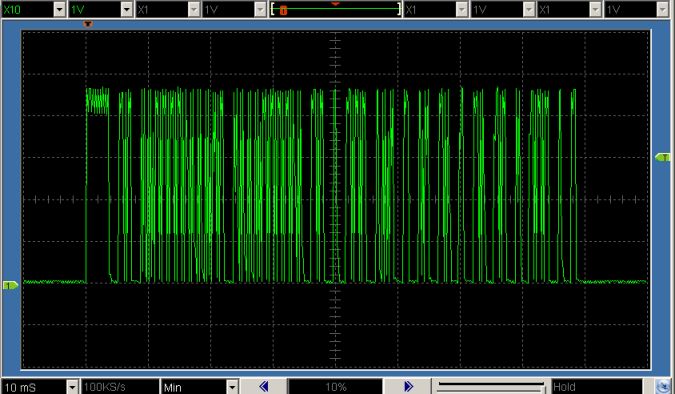
Task: Click the blue round icon in bottom corner
Action: (x=663, y=387)
